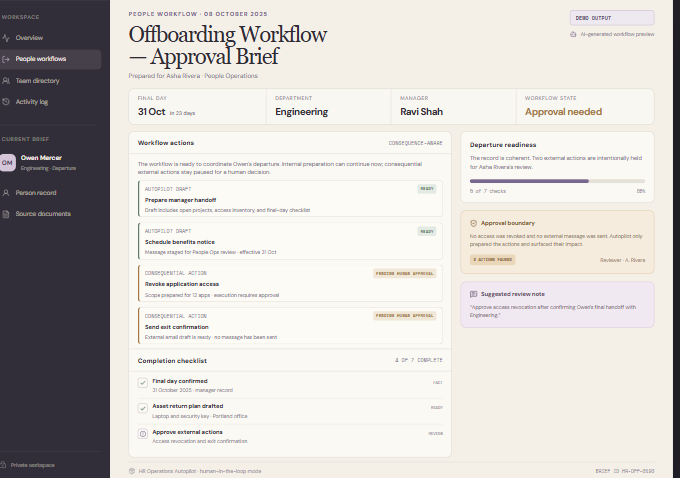Click the Private workspace lock icon
680x478 pixels.
[3, 465]
